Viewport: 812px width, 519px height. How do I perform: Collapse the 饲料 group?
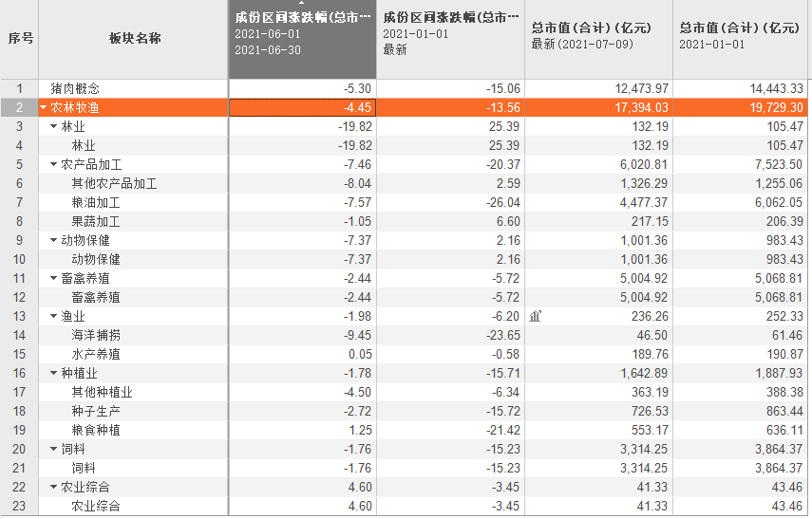coord(53,449)
